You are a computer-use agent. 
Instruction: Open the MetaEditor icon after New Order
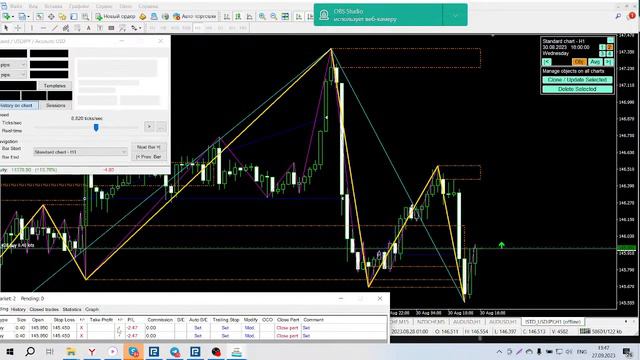143,16
